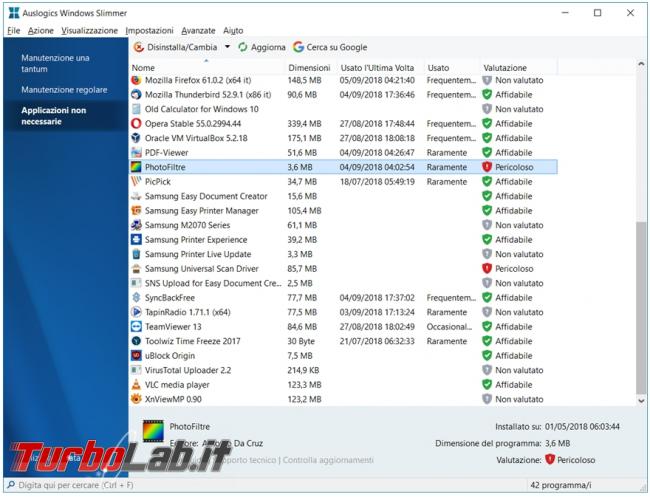The height and width of the screenshot is (497, 650).
Task: Click the Samsung Printer Experience icon
Action: tap(136, 240)
